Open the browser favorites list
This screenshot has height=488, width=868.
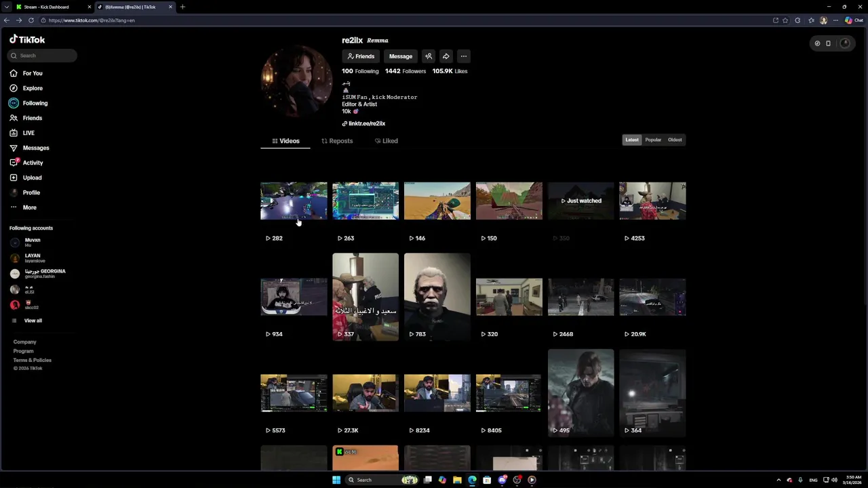click(811, 20)
